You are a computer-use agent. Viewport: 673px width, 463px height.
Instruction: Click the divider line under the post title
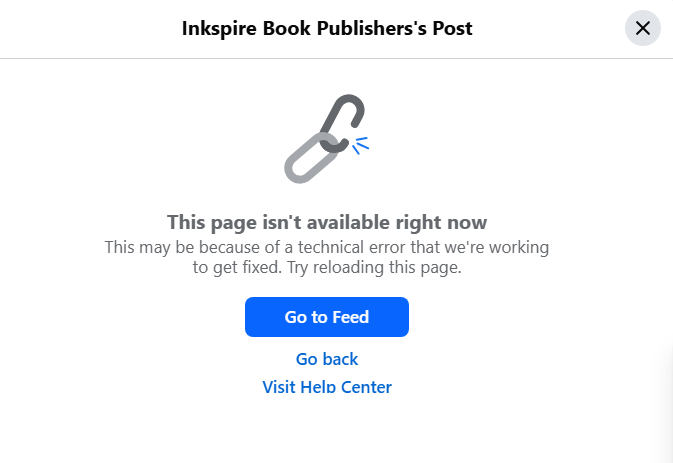336,58
